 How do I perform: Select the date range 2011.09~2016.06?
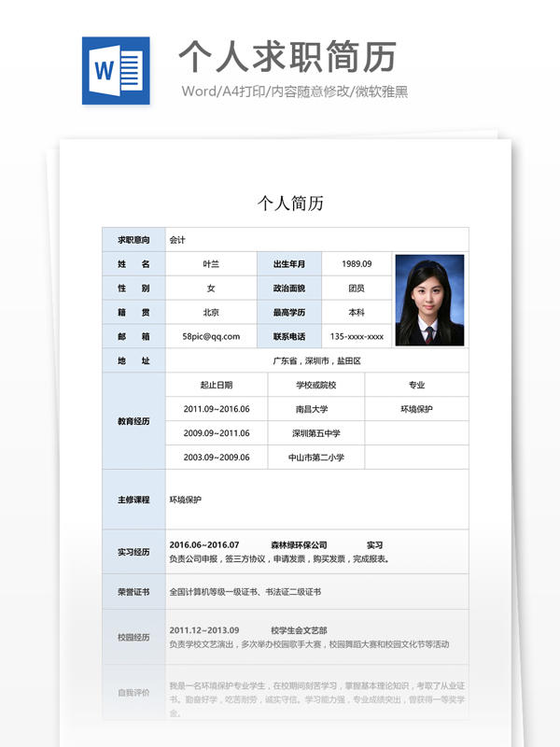point(217,409)
